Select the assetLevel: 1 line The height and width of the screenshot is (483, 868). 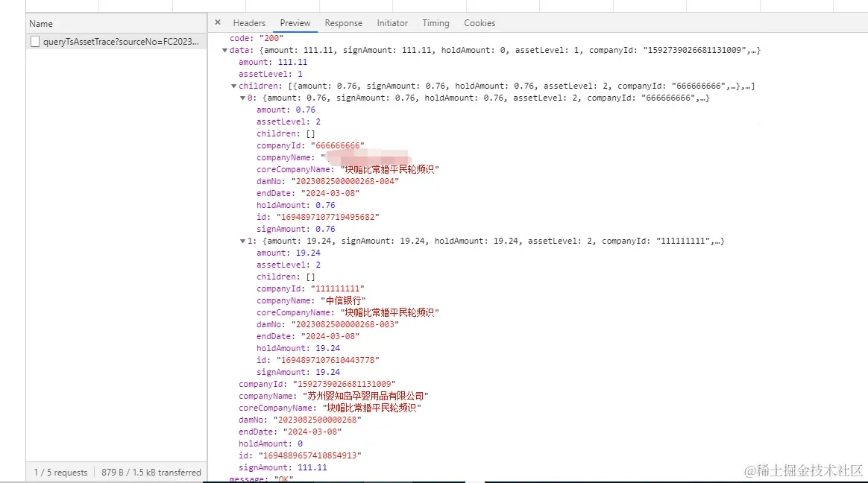click(x=270, y=74)
